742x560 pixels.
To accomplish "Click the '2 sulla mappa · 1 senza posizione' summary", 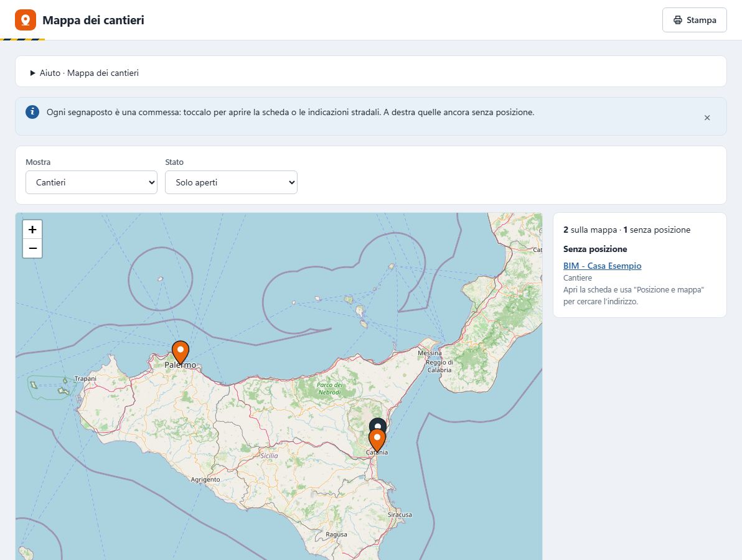I will tap(627, 230).
